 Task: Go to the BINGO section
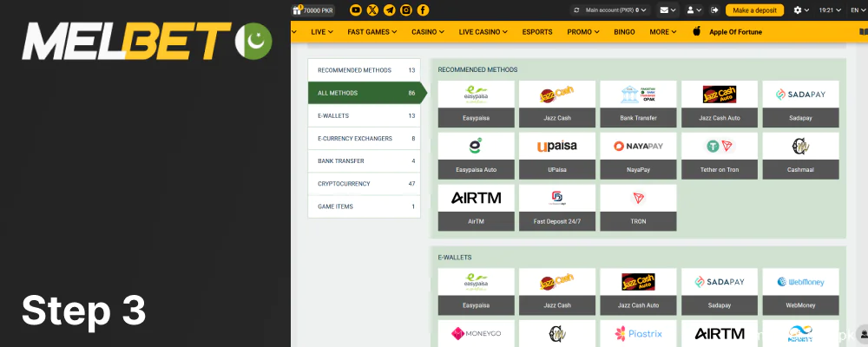coord(624,32)
